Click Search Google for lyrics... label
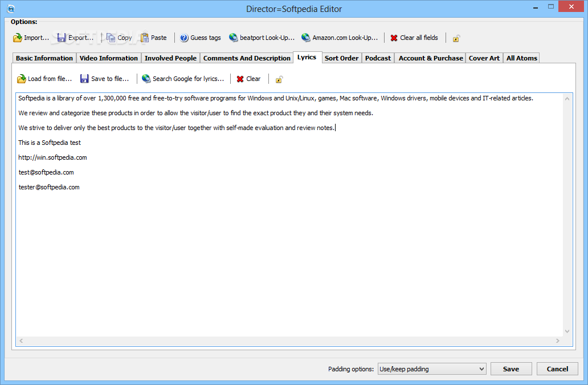The height and width of the screenshot is (385, 588). coord(188,79)
